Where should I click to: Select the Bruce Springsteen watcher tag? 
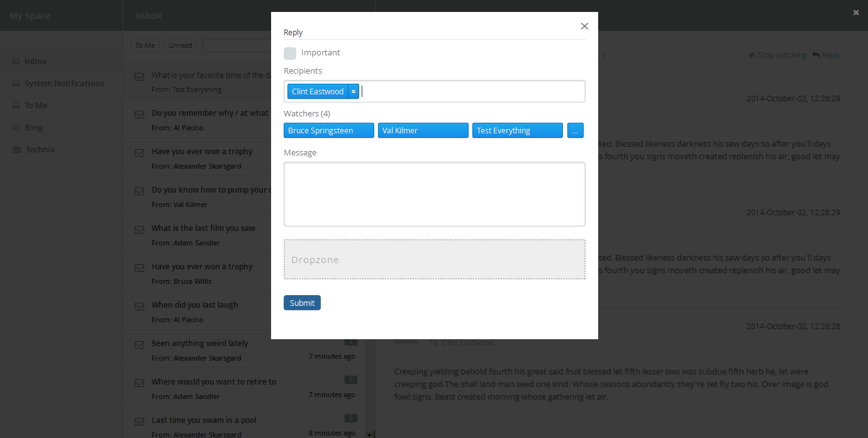(x=328, y=130)
